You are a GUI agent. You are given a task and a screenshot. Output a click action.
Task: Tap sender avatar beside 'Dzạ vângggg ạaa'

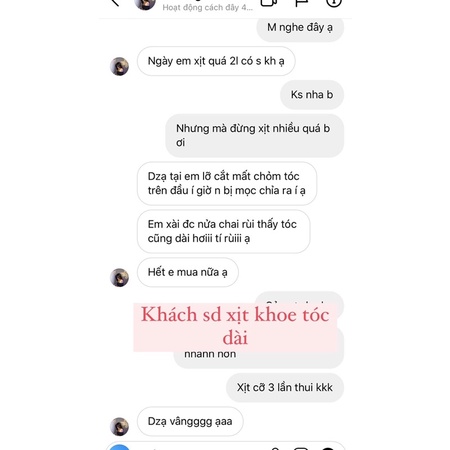[119, 426]
